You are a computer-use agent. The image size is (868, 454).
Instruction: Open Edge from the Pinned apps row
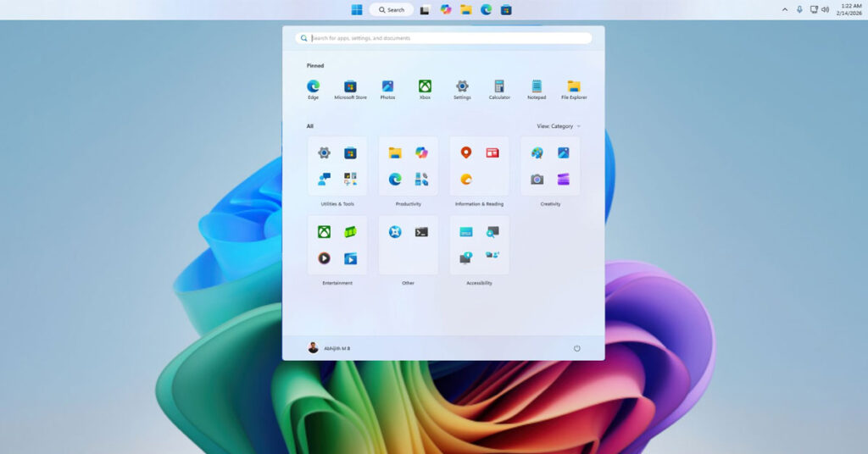pyautogui.click(x=314, y=89)
